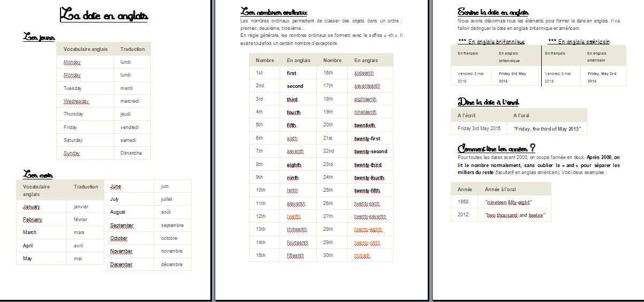
Task: Select the 'Dire la date à l'oral' heading
Action: [x=488, y=102]
